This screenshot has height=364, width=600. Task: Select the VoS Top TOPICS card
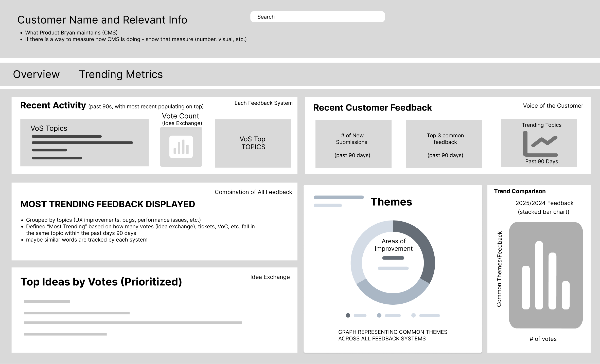[253, 143]
